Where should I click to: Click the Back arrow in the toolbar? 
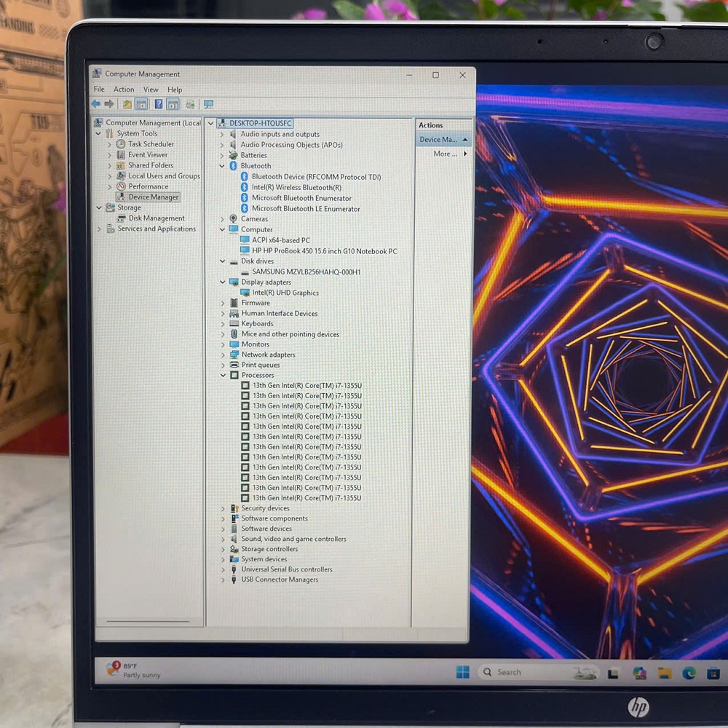(x=96, y=104)
